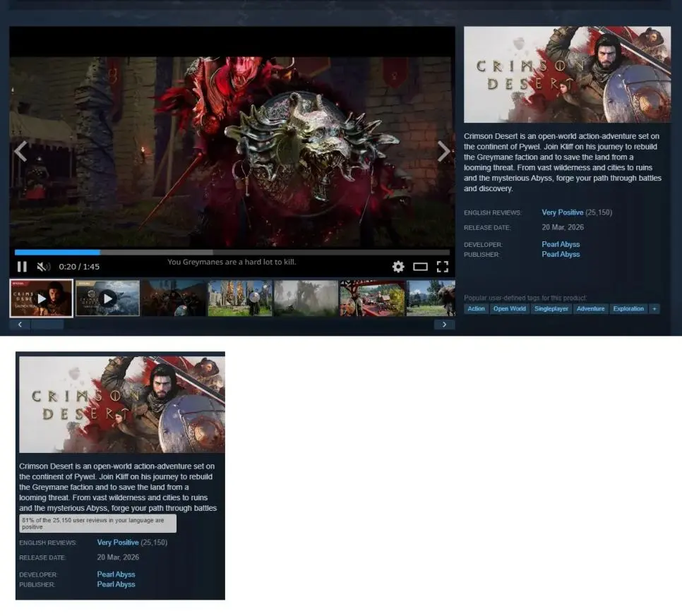The image size is (682, 616).
Task: Expand more tags with plus button
Action: tap(654, 309)
